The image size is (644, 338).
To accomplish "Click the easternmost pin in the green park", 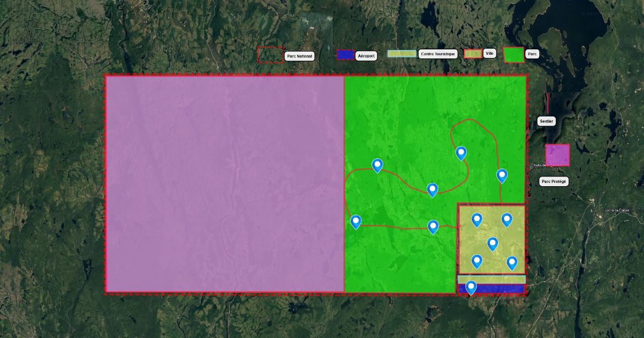I will tap(502, 175).
